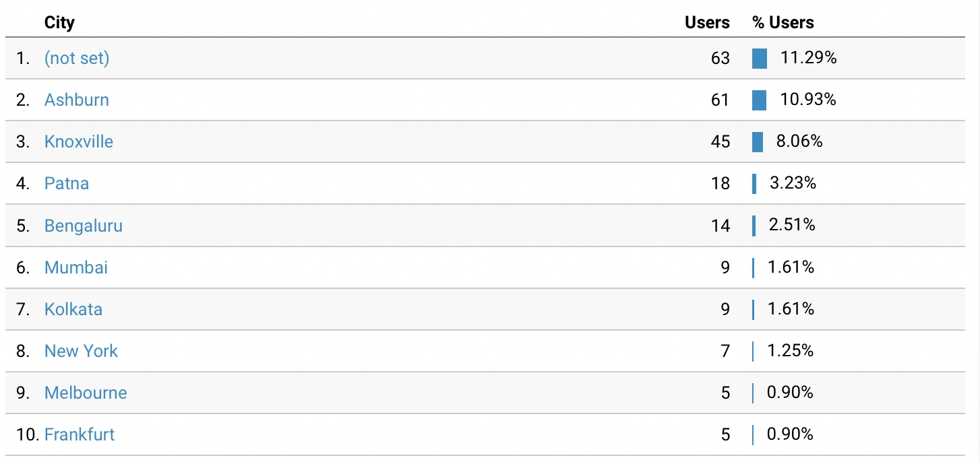The width and height of the screenshot is (980, 462).
Task: Click the Ashburn 10.93% percentage bar
Action: [x=760, y=100]
